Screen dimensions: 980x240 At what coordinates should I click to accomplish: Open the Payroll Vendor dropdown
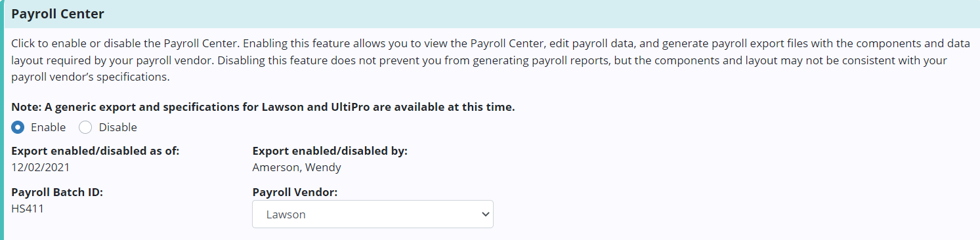pos(373,214)
